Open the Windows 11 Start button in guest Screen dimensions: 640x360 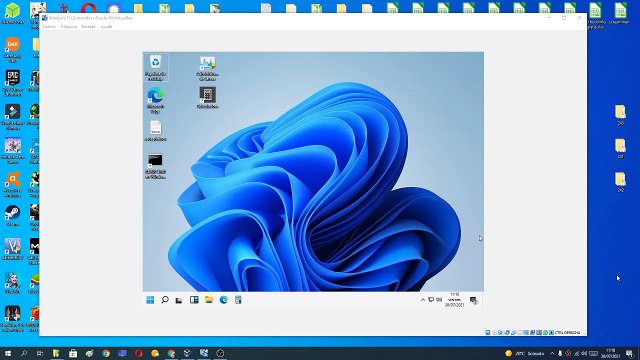tap(150, 300)
